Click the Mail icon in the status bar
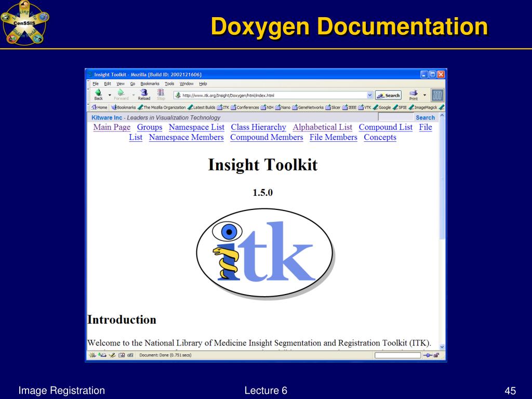The image size is (532, 399). coord(102,355)
